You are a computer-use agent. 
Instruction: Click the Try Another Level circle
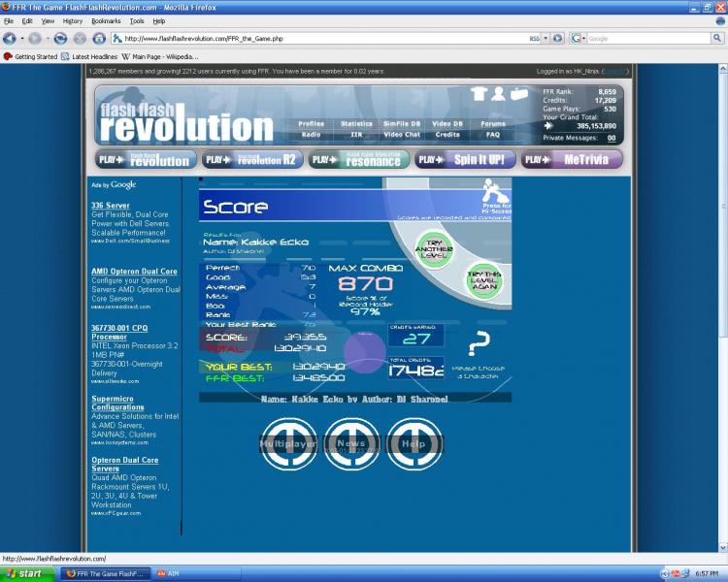(434, 248)
